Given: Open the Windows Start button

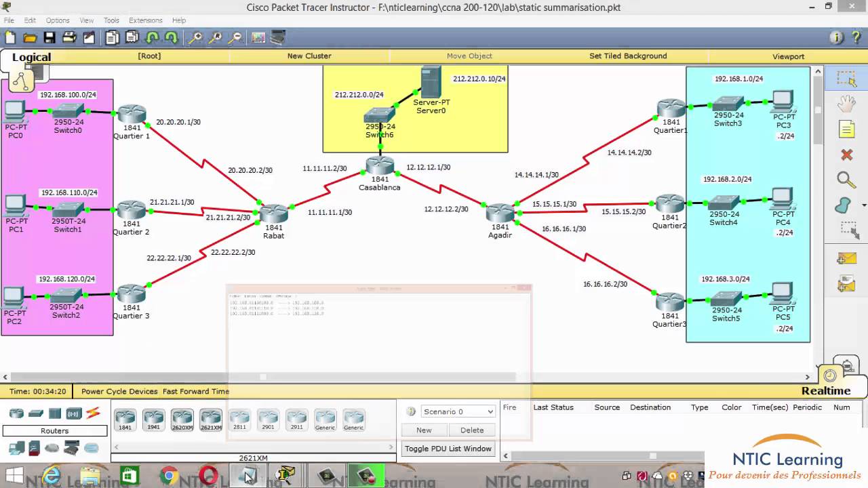Looking at the screenshot, I should point(14,476).
